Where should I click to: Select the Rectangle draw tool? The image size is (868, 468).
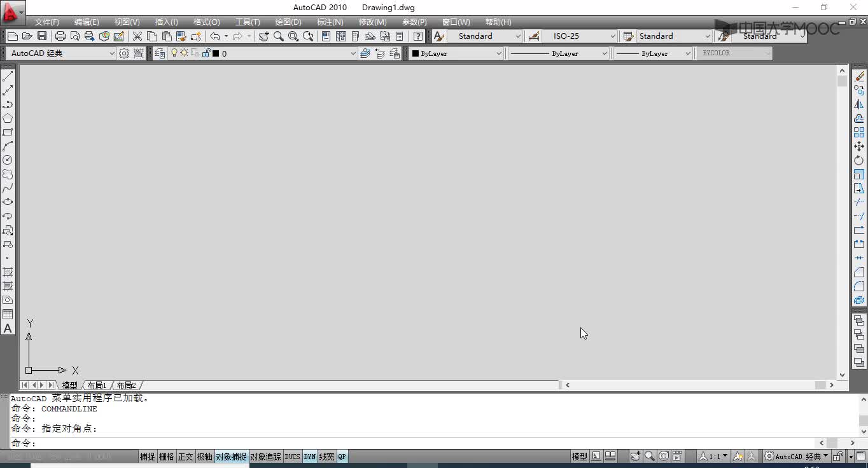click(x=8, y=132)
